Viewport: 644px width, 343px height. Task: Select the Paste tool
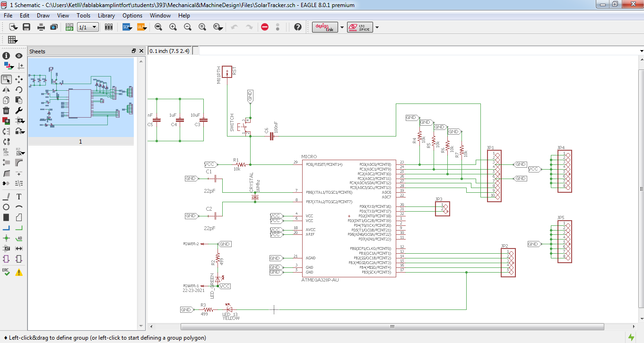click(x=19, y=100)
